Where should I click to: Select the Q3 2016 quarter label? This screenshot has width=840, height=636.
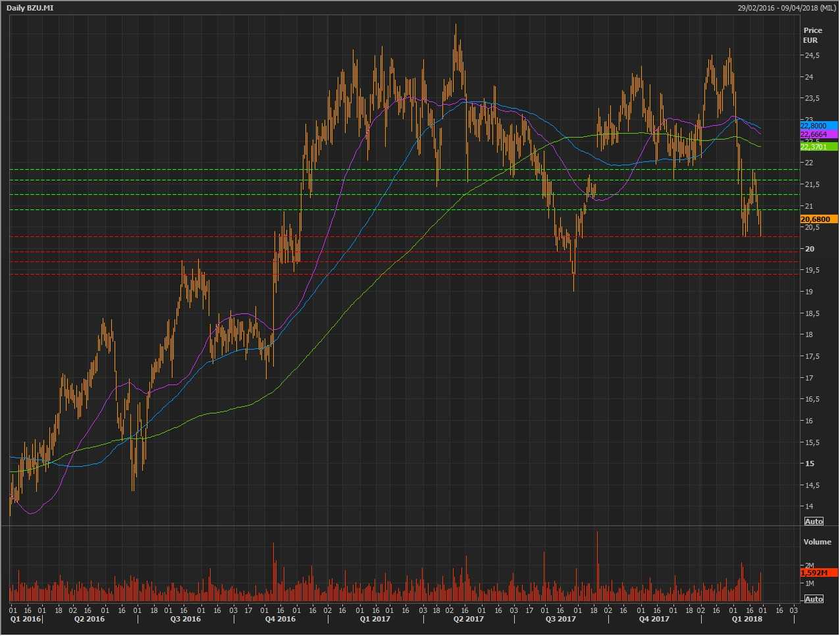coord(186,619)
